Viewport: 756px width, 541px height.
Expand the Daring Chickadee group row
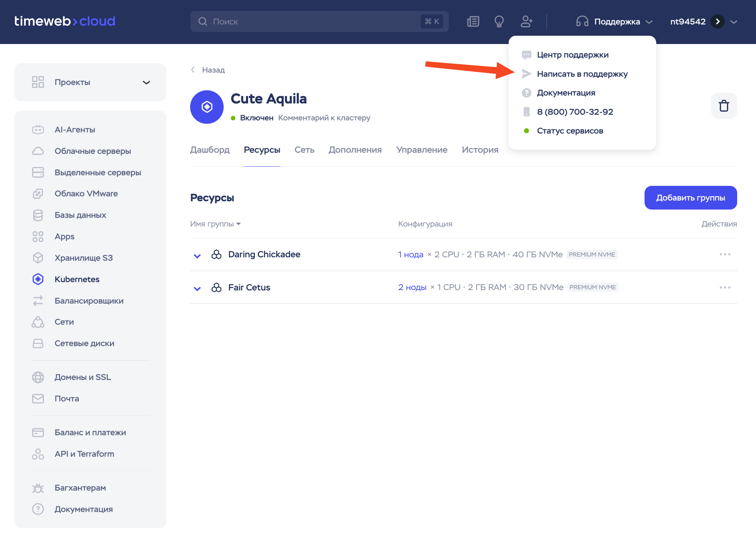point(197,255)
